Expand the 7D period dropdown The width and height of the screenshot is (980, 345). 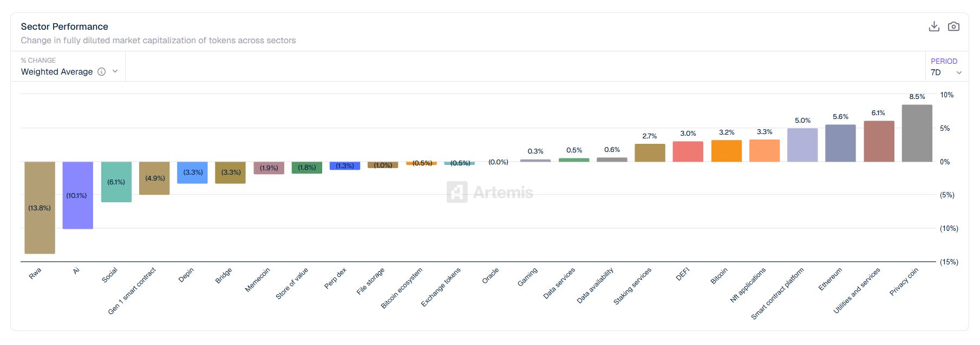pos(946,72)
